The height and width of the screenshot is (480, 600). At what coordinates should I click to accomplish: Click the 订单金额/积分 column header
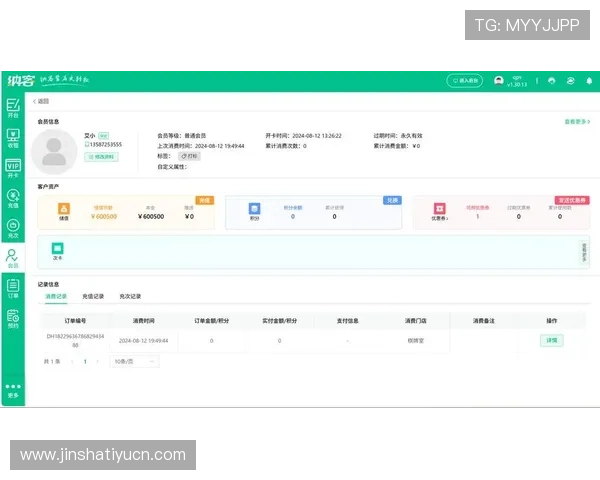[x=212, y=321]
